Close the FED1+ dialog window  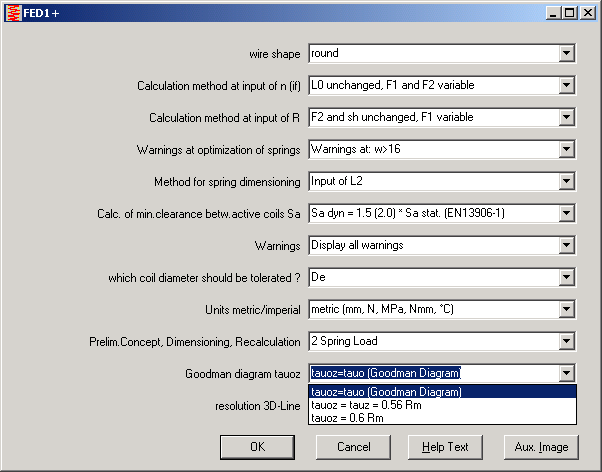588,13
